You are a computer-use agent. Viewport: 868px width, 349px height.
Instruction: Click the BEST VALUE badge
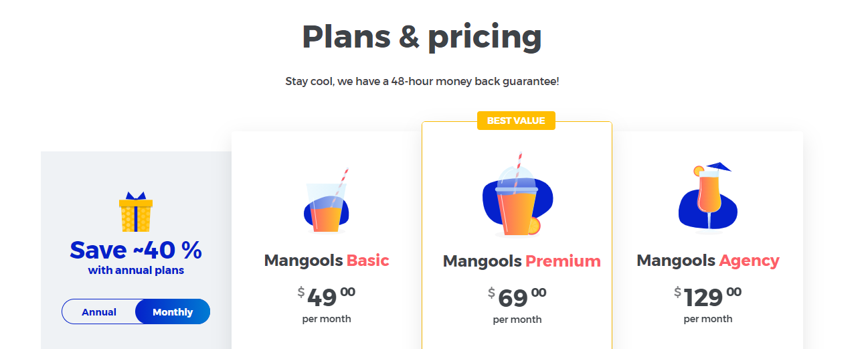pos(516,121)
